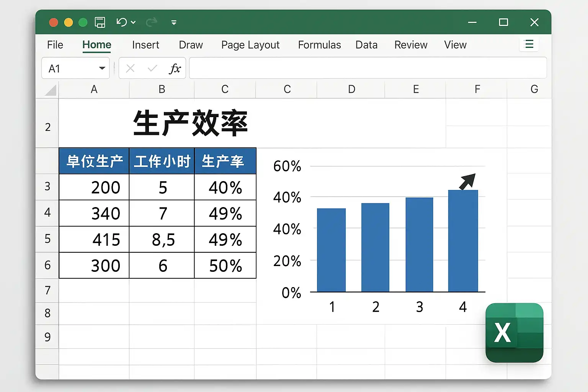Click the Undo arrow icon

click(x=121, y=22)
